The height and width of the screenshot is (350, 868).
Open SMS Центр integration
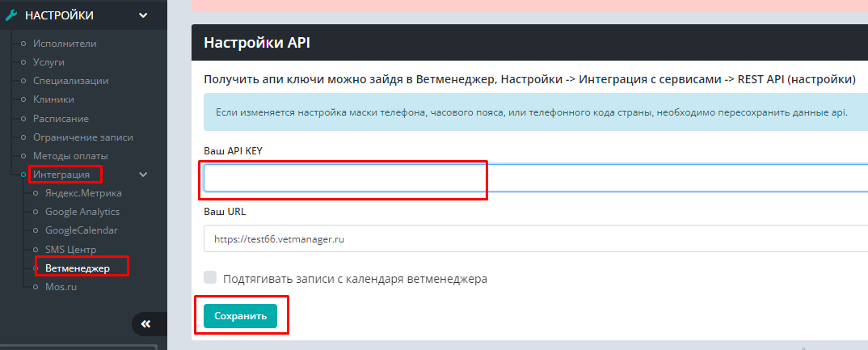pyautogui.click(x=70, y=249)
